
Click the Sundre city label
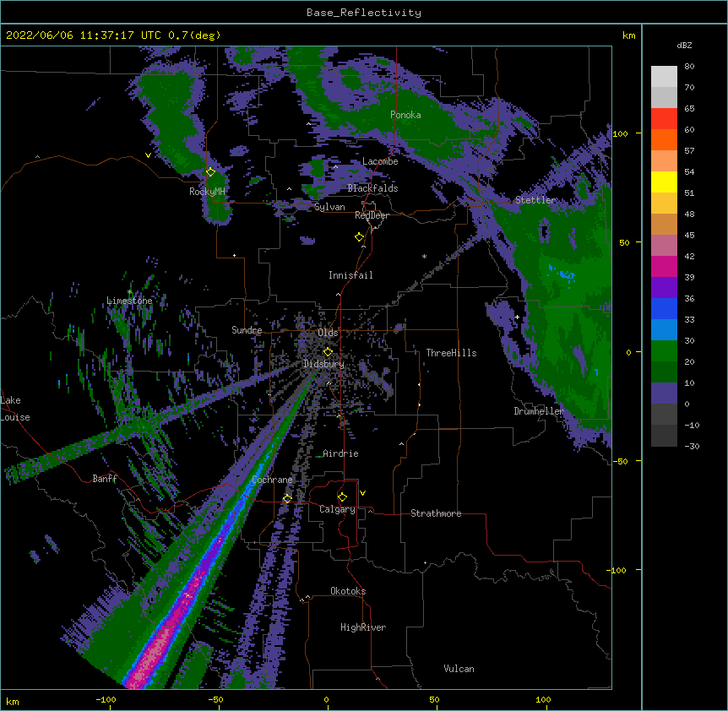[247, 330]
